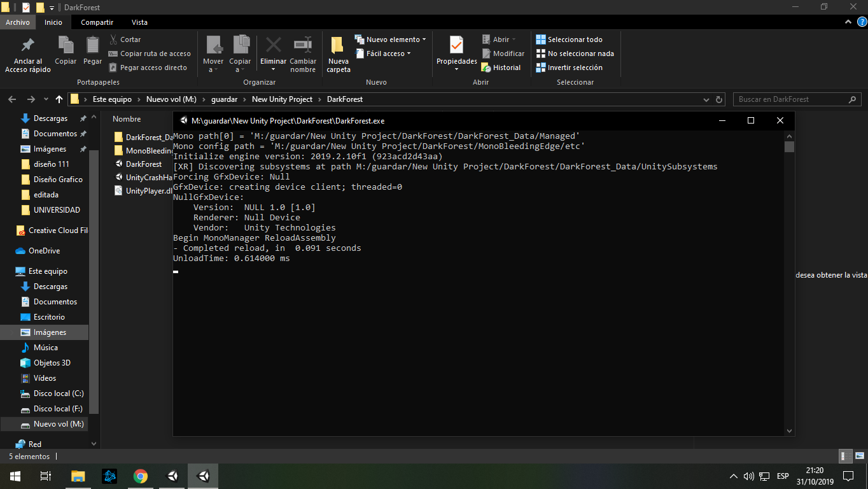Click 'Este equipo' breadcrumb
868x489 pixels.
point(112,99)
